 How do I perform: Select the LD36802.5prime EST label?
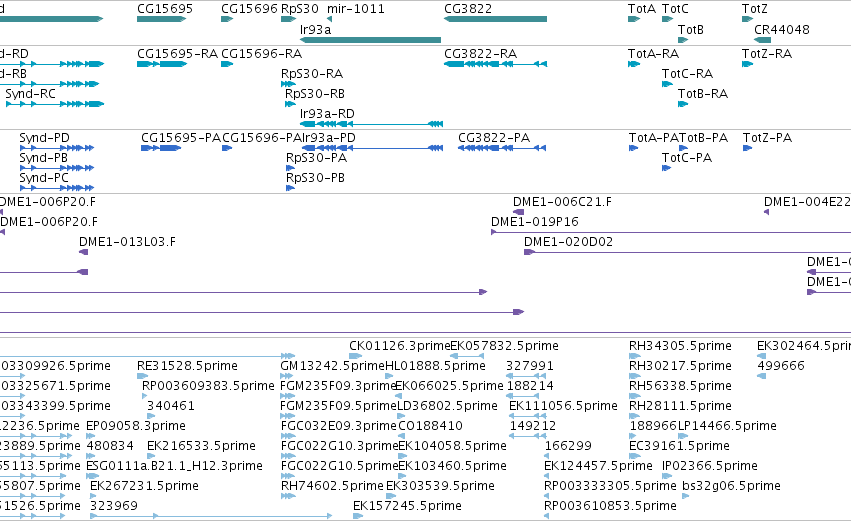(447, 406)
